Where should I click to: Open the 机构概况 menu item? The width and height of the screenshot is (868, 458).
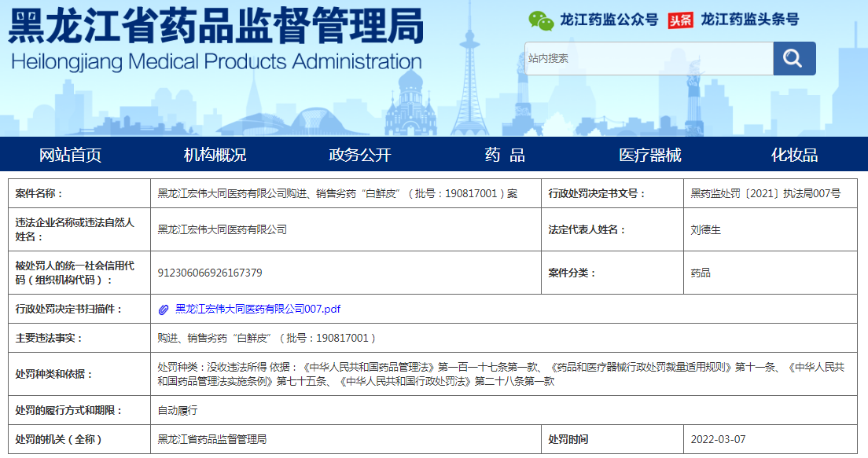[215, 155]
